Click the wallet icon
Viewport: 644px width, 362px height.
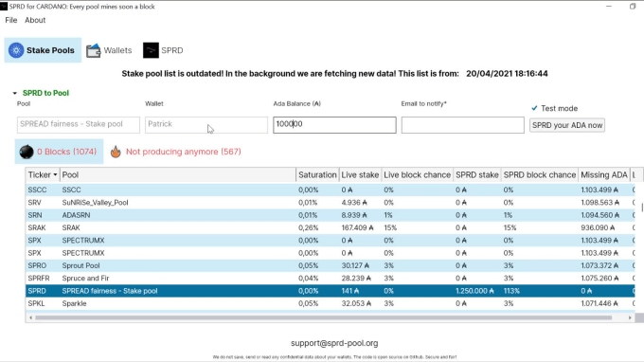93,50
